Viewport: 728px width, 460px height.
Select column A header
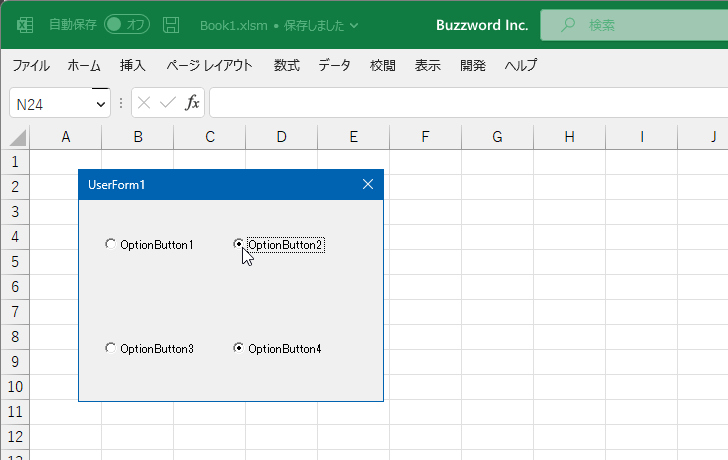pos(65,137)
